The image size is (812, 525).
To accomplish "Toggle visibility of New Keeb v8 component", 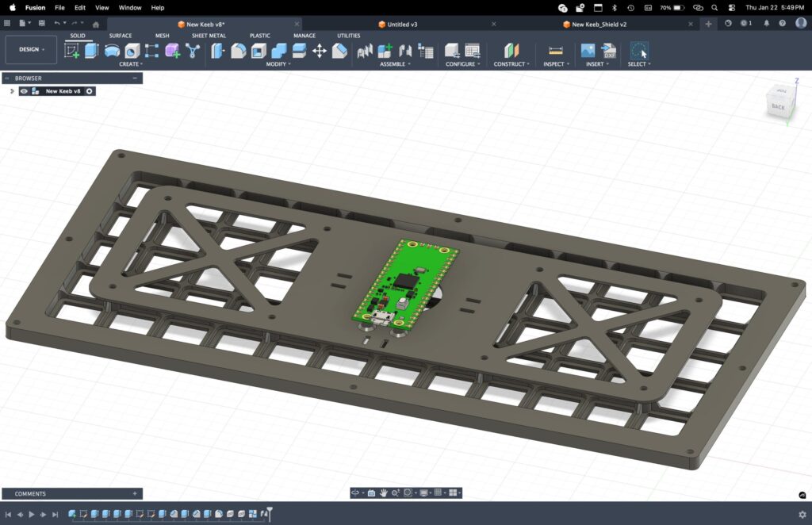I will point(25,91).
